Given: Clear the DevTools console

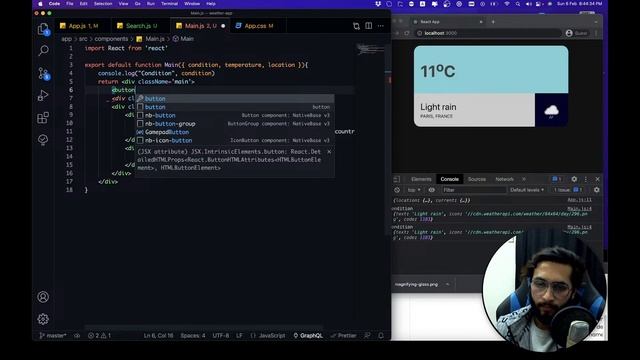Looking at the screenshot, I should [x=397, y=190].
